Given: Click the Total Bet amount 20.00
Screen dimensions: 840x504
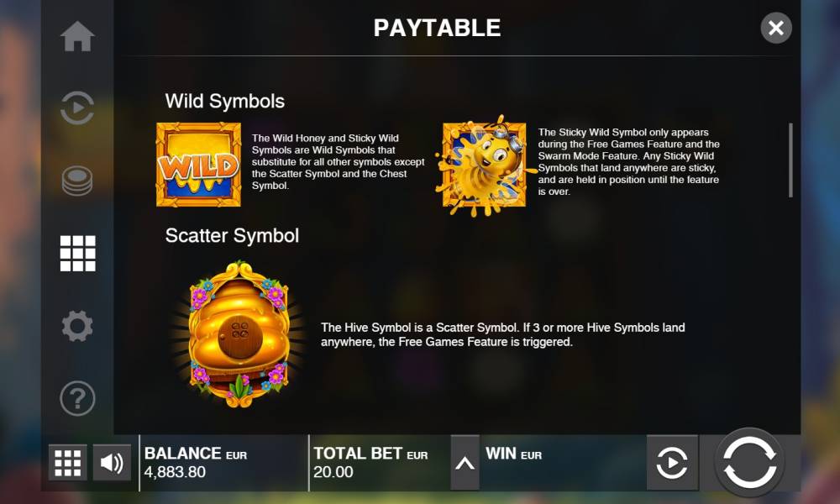Looking at the screenshot, I should [x=333, y=472].
